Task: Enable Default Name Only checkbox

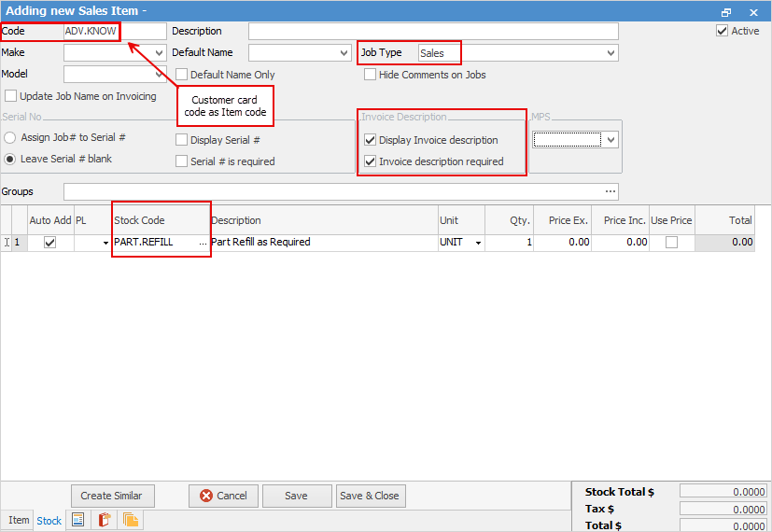Action: (x=182, y=75)
